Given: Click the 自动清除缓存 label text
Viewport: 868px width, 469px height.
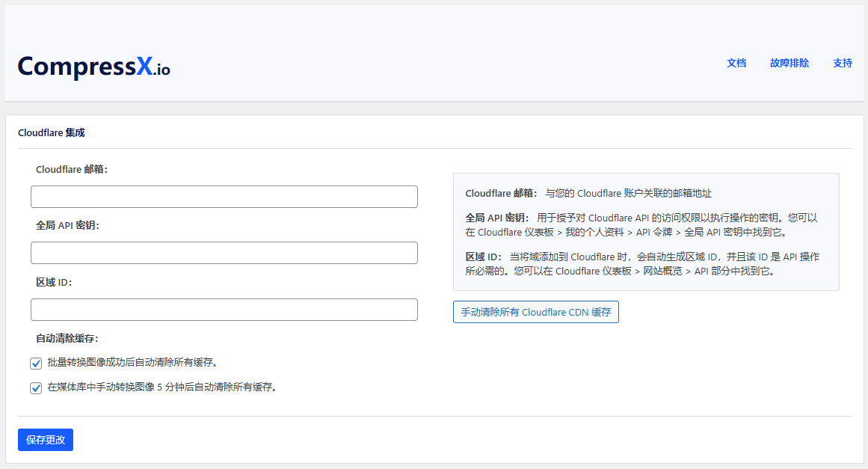Looking at the screenshot, I should pyautogui.click(x=69, y=339).
